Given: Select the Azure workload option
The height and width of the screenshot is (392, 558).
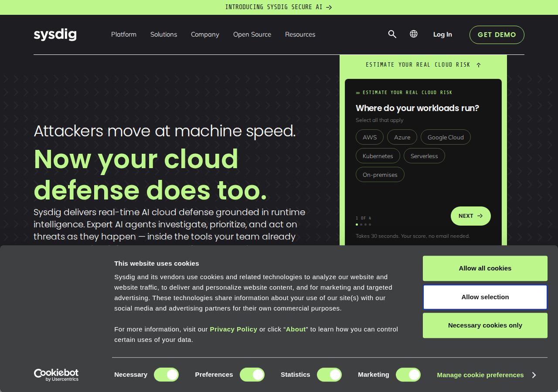Looking at the screenshot, I should coord(402,137).
